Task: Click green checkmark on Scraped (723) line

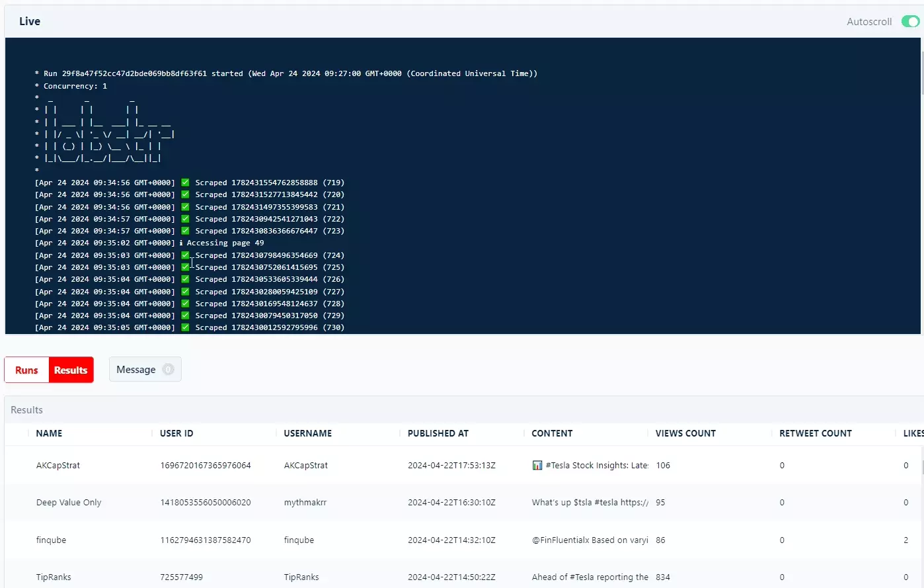Action: [185, 231]
